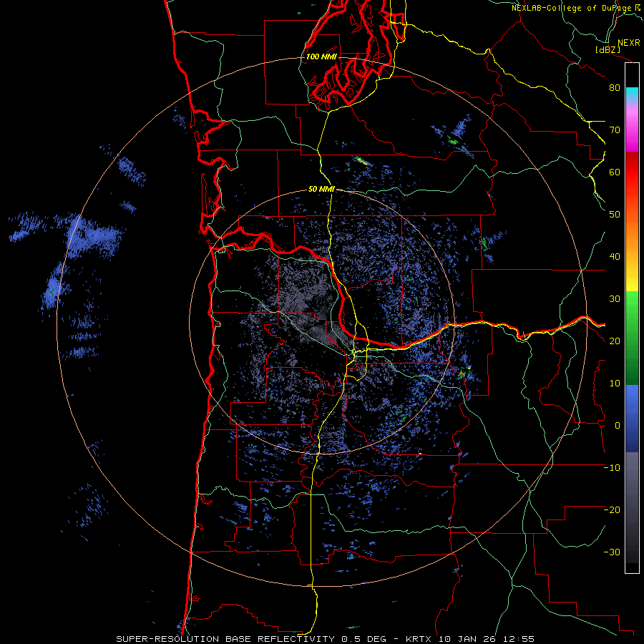The image size is (644, 644).
Task: Click the "0.5 DEG" elevation text in the footer
Action: tap(364, 639)
